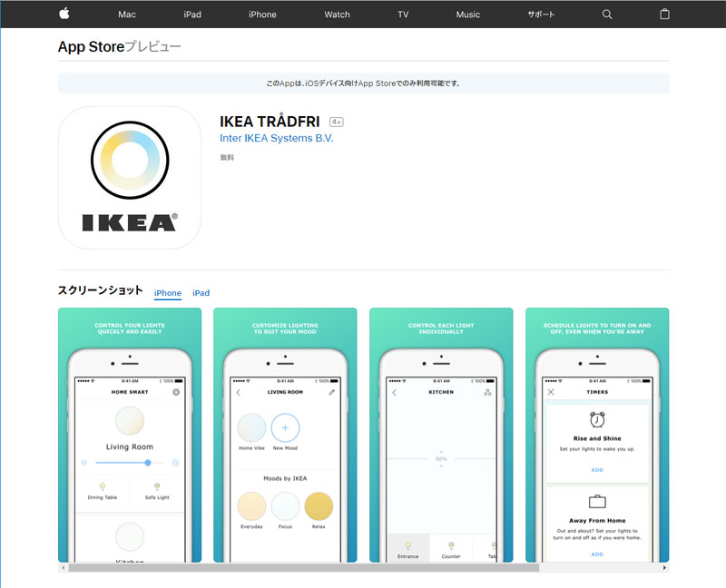Click the IKEA TRÅDFRI app icon
Viewport: 726px width, 588px height.
point(130,178)
